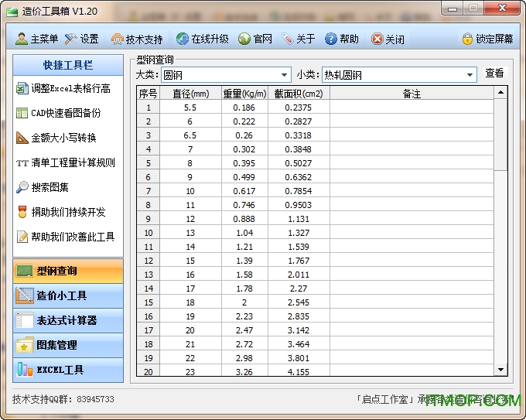
Task: Click the 搜索图集 search item
Action: pos(50,187)
